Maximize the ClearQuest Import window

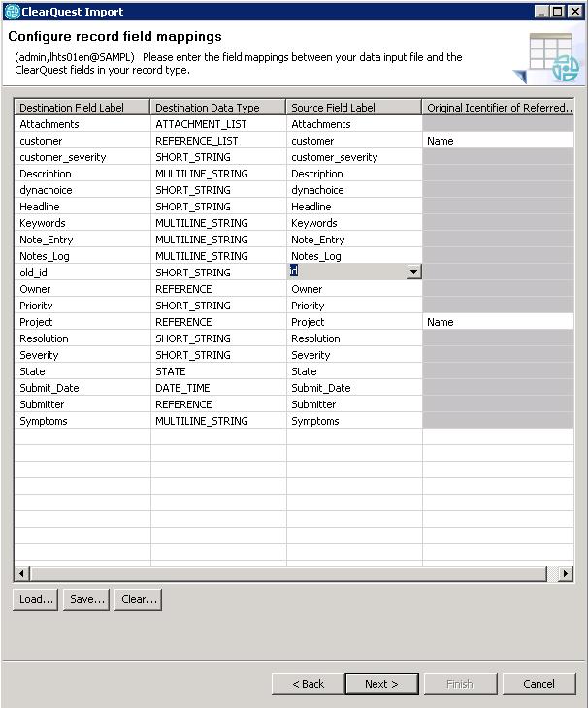pos(558,12)
